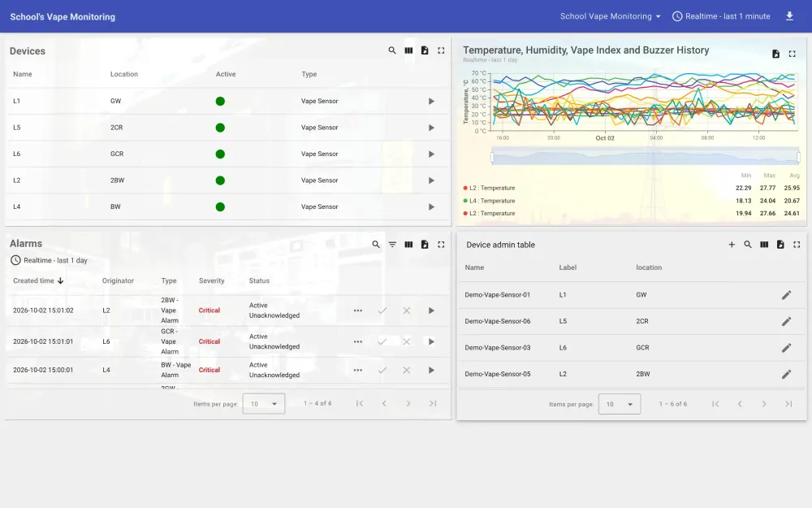This screenshot has height=508, width=812.
Task: Edit Demo-Vape-Sensor-03 row
Action: [786, 348]
